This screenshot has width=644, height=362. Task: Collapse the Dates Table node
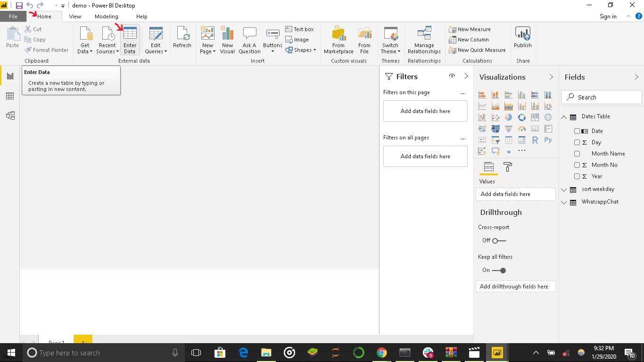pyautogui.click(x=564, y=117)
